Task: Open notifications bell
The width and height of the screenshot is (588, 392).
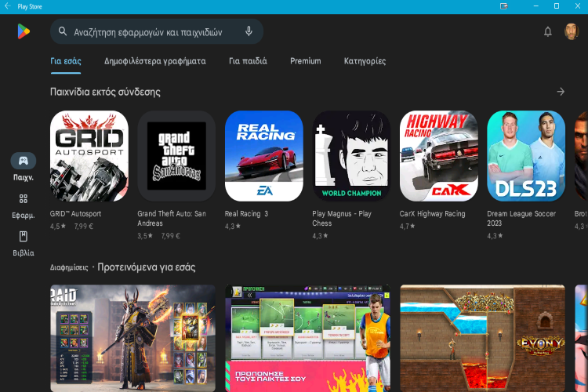Action: [548, 32]
